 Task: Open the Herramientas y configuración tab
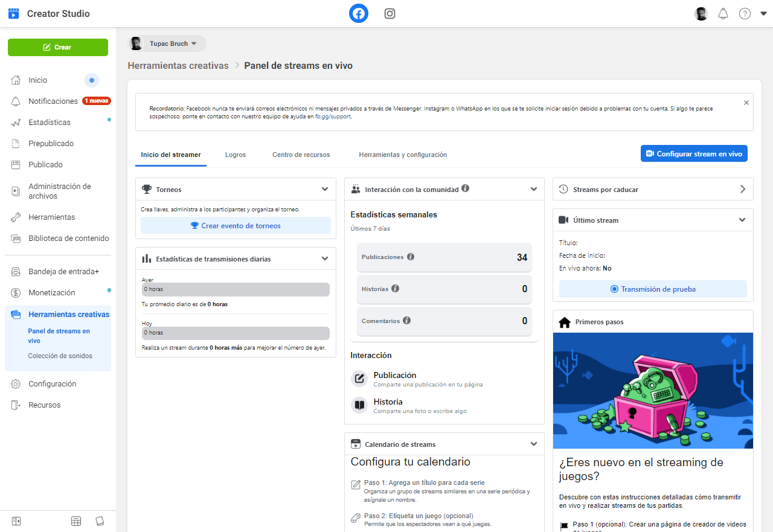click(x=403, y=155)
